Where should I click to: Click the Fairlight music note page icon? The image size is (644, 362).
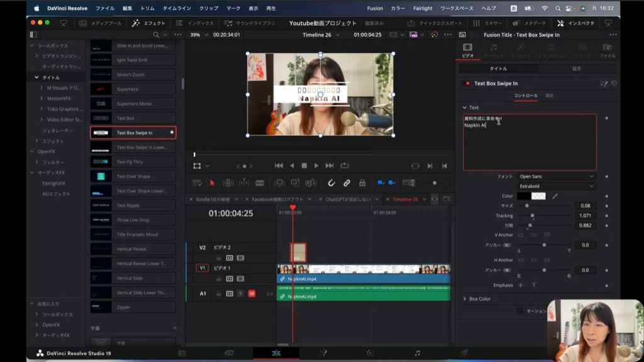[x=417, y=353]
